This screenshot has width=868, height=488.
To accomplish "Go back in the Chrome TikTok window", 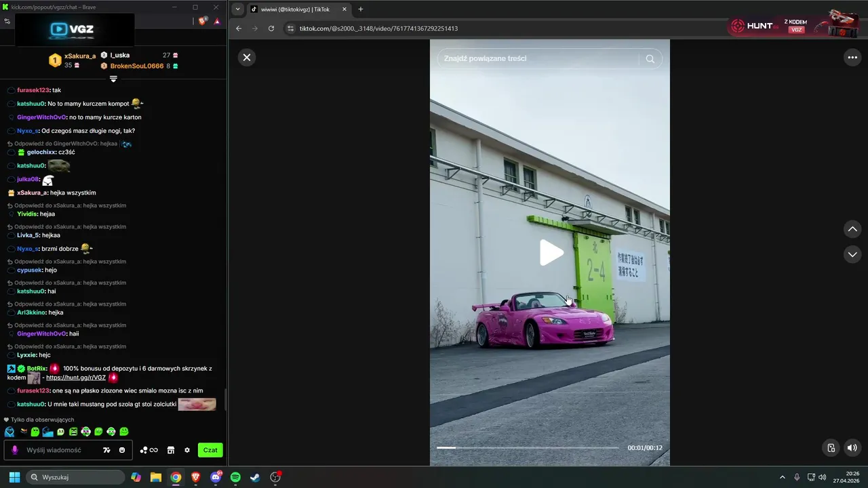I will pos(239,28).
